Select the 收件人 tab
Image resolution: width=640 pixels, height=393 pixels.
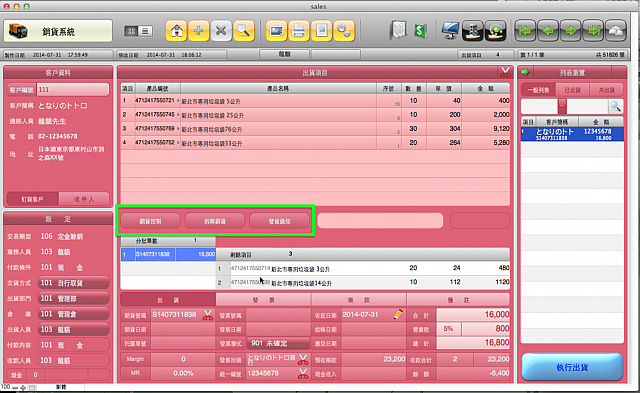(84, 199)
